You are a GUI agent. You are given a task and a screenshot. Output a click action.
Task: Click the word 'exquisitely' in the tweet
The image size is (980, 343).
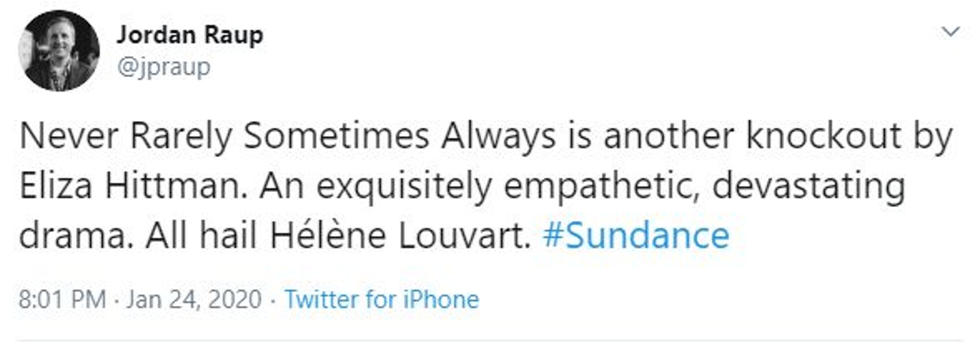404,186
